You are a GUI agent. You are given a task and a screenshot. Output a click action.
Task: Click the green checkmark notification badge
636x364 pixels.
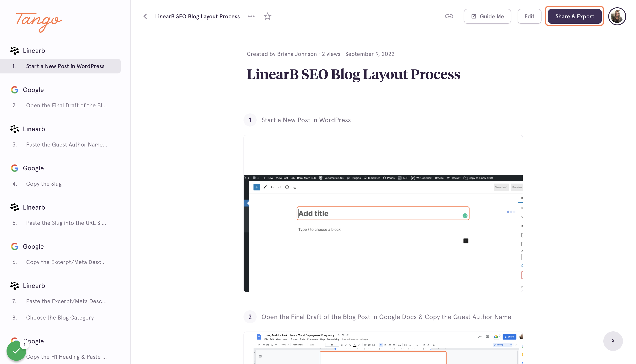[16, 351]
